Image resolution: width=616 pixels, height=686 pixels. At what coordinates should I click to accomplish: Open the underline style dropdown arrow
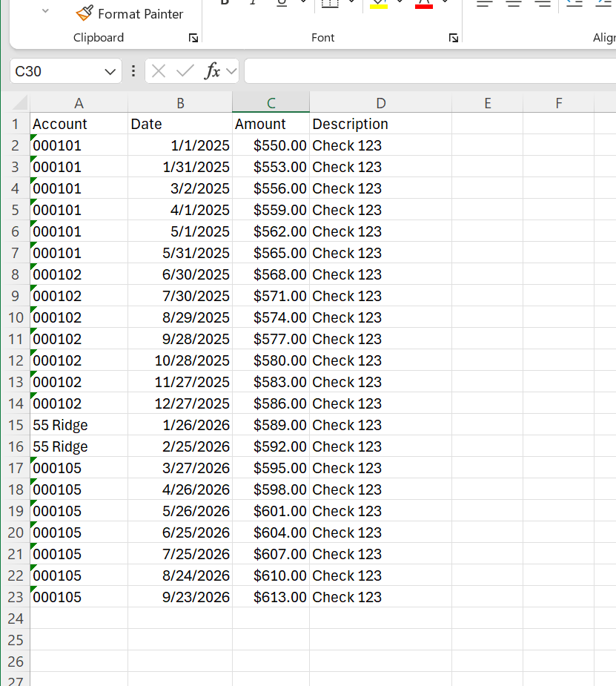point(303,2)
